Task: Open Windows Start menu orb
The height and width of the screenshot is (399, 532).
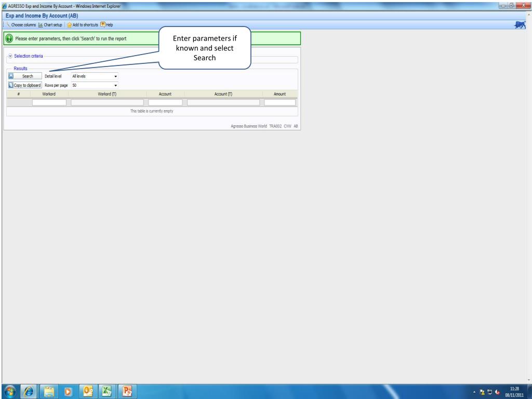Action: tap(10, 392)
